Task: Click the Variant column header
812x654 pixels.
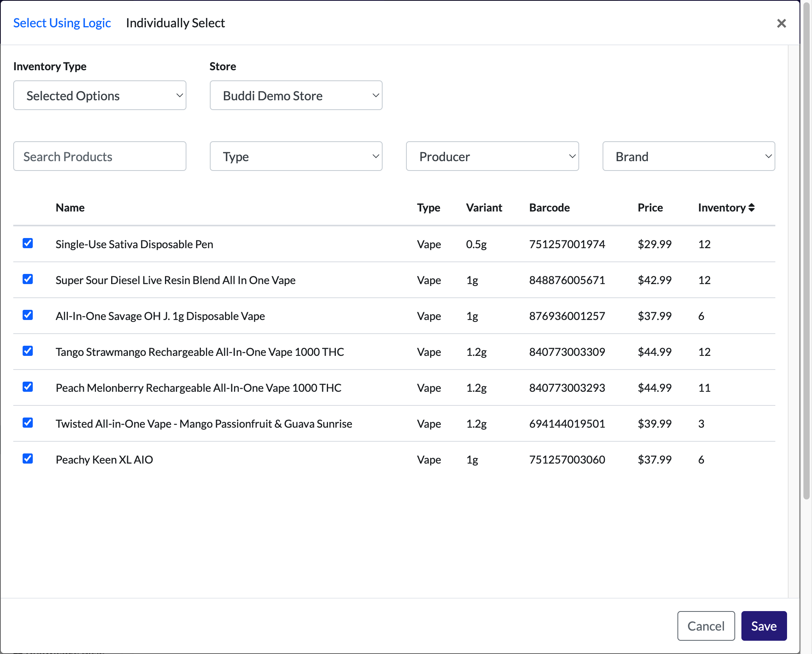Action: tap(484, 208)
